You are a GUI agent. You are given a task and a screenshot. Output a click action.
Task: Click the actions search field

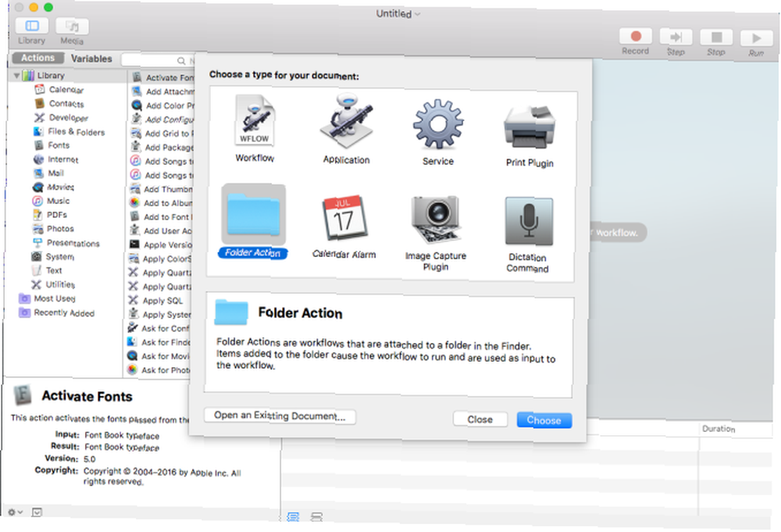pyautogui.click(x=158, y=60)
